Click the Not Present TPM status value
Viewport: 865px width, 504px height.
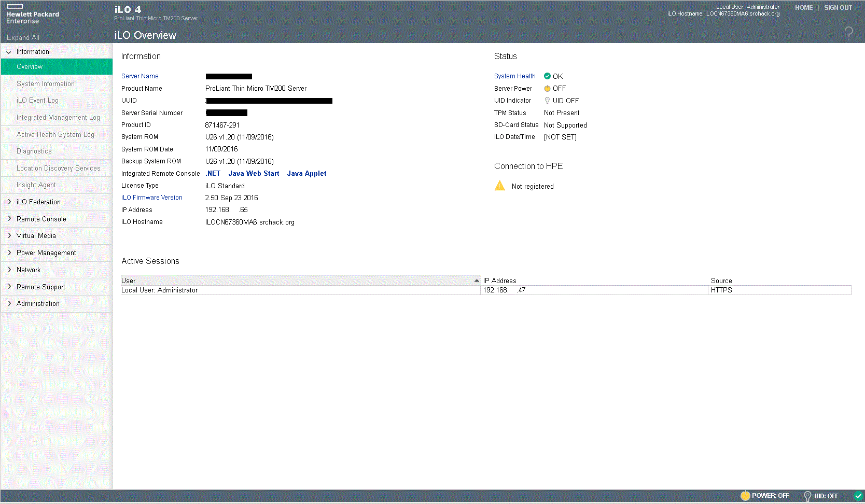[x=562, y=113]
